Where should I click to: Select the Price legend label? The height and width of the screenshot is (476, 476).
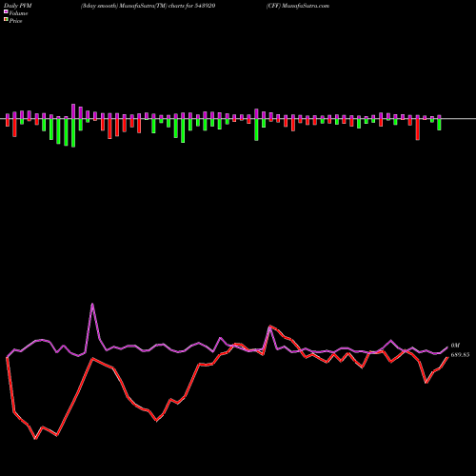pyautogui.click(x=15, y=21)
